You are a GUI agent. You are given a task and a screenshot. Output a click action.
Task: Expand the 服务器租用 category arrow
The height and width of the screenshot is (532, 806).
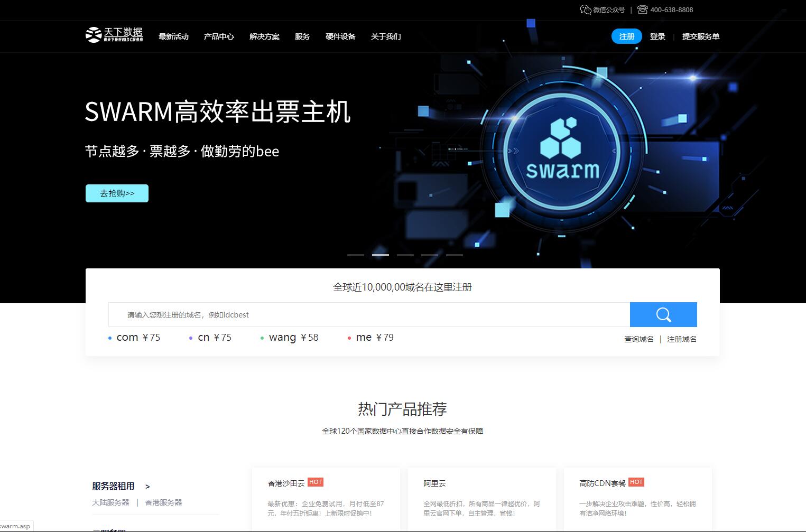pyautogui.click(x=147, y=487)
